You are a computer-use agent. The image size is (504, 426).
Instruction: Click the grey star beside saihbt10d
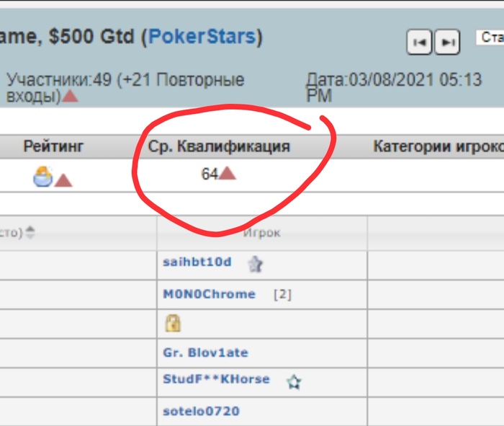[256, 264]
